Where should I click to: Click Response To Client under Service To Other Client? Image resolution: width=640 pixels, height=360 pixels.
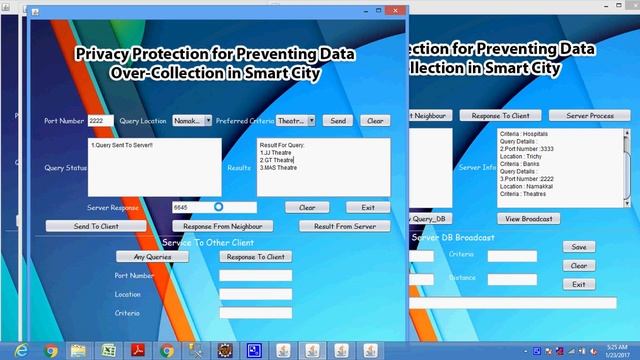256,257
